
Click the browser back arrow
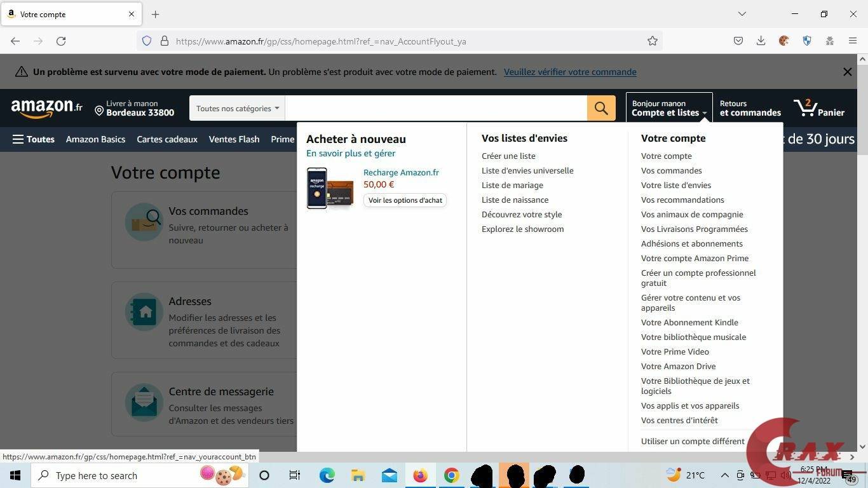point(15,41)
